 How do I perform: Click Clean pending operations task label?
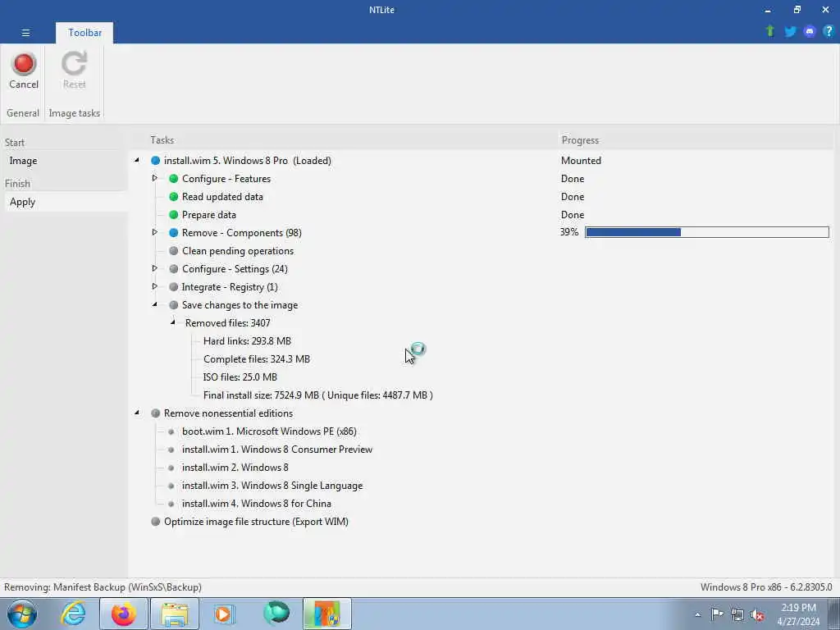coord(237,251)
